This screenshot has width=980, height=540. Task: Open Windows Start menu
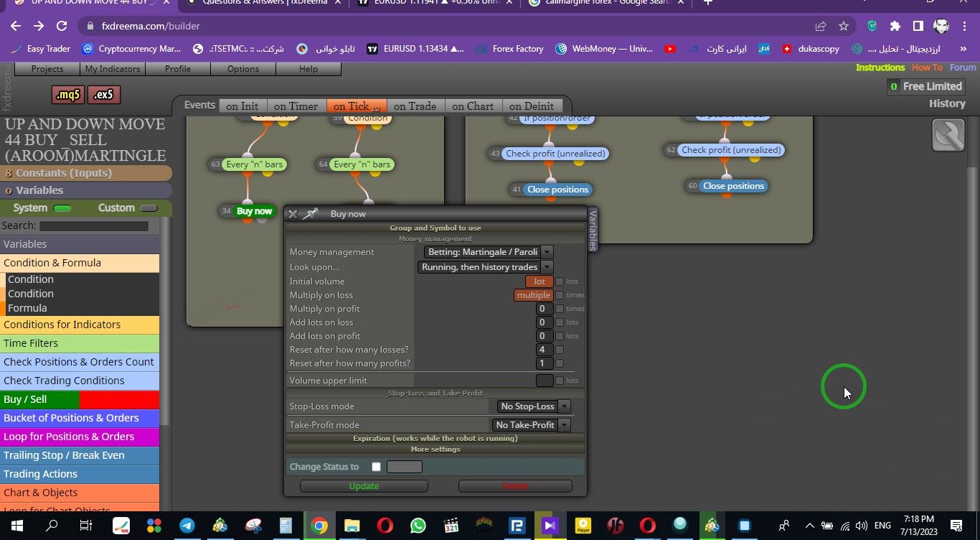coord(17,526)
